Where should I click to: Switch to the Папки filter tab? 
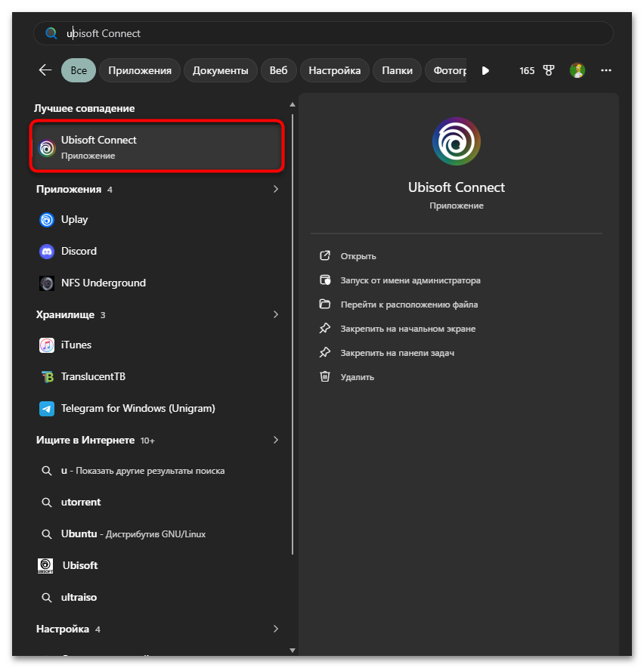397,70
